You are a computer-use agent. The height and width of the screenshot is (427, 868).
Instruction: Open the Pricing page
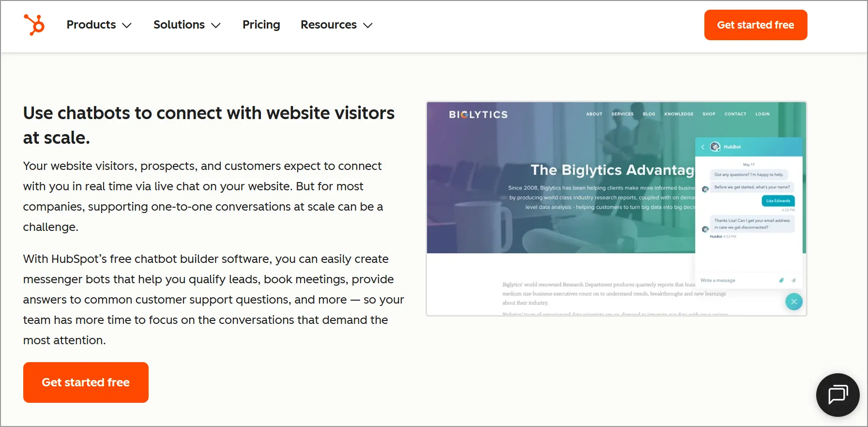261,25
